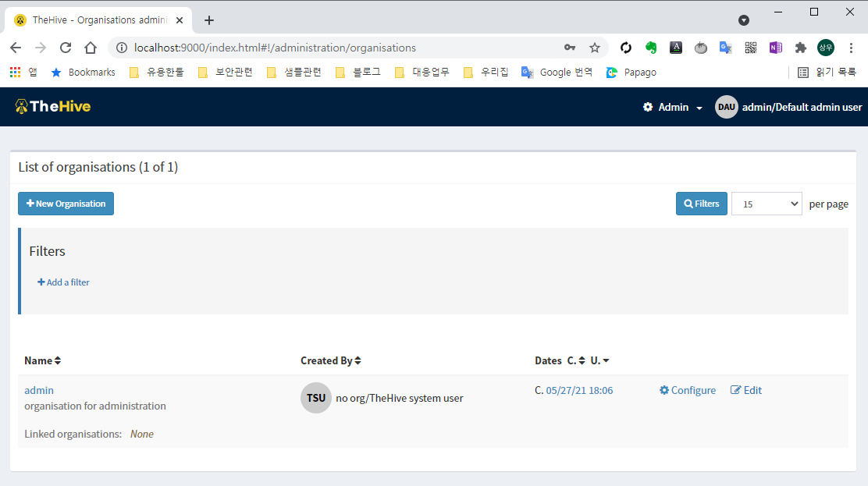View site information icon in address bar
Viewport: 868px width, 486px height.
click(121, 48)
